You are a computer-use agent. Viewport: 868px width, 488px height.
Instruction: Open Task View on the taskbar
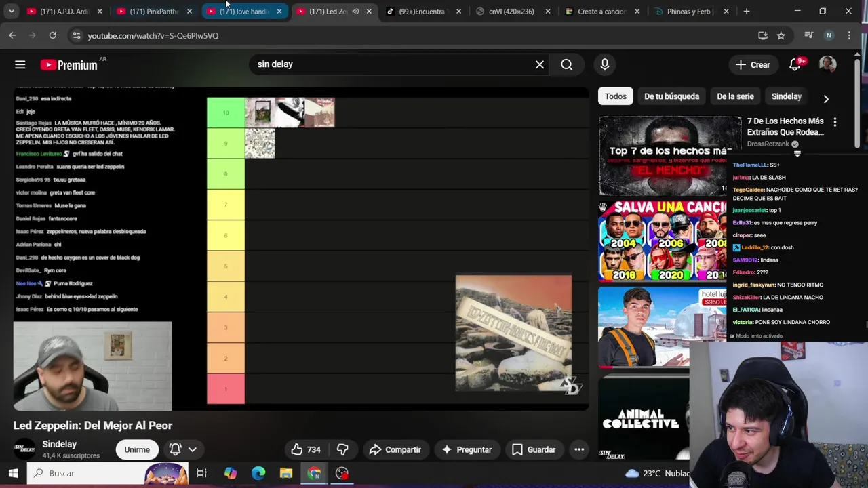[x=201, y=473]
